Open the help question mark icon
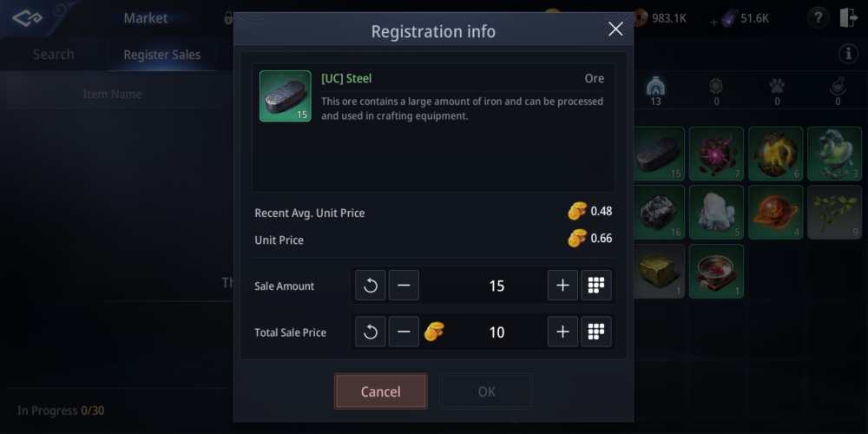 pos(817,17)
